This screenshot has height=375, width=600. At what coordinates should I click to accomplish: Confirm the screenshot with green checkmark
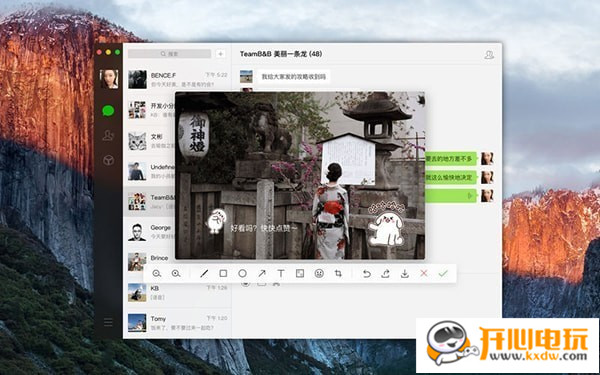tap(443, 274)
